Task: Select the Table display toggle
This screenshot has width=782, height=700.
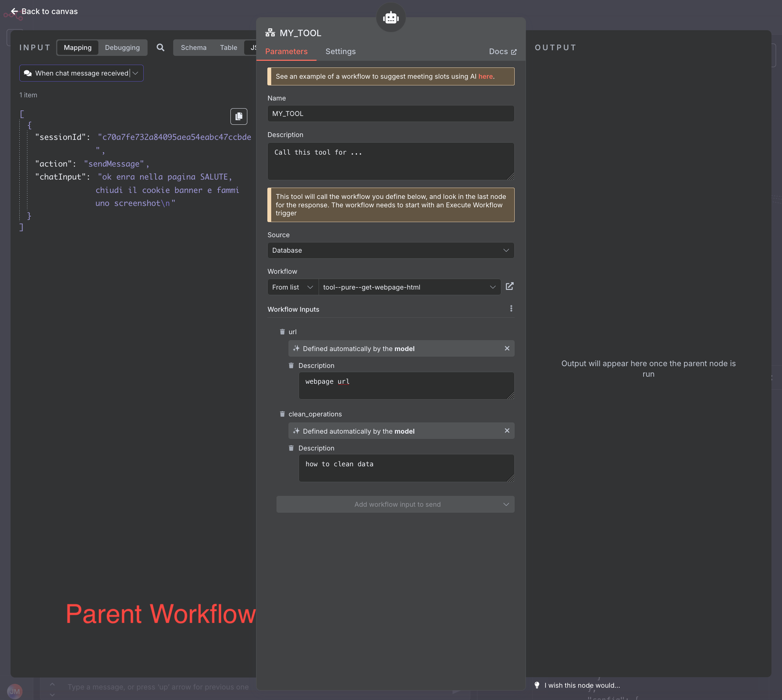Action: 228,48
